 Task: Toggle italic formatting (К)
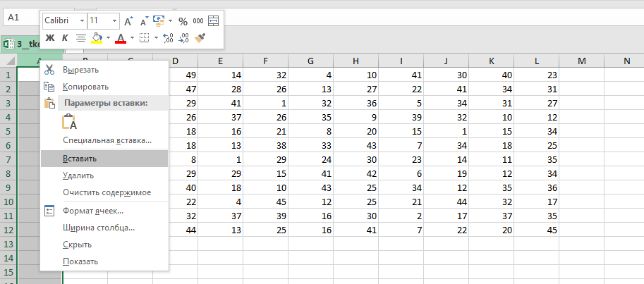tap(65, 38)
